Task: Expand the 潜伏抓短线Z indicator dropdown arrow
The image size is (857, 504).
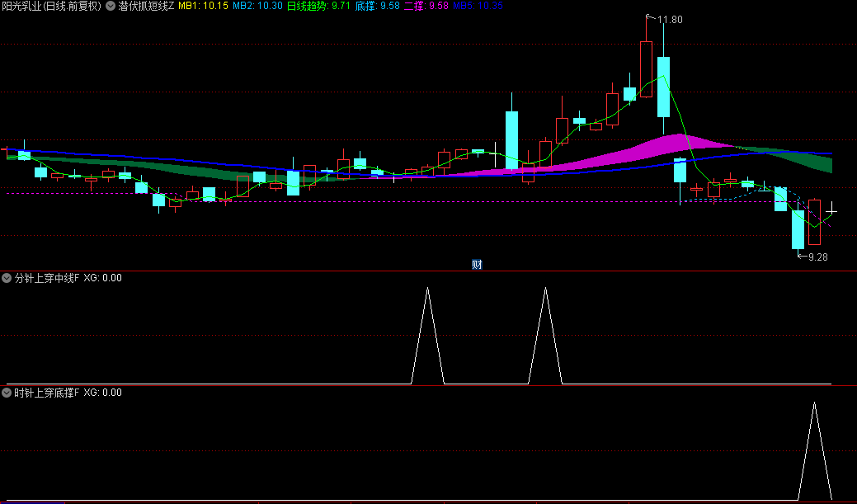Action: pyautogui.click(x=111, y=6)
